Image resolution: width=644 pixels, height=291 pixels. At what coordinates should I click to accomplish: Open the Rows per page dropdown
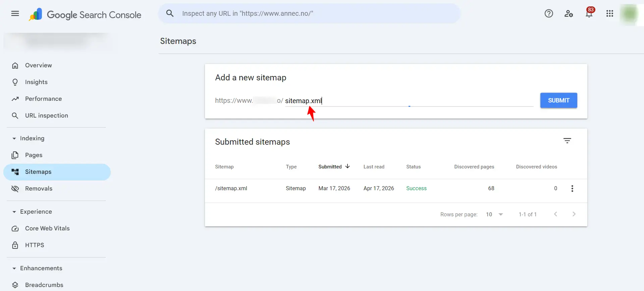point(495,214)
